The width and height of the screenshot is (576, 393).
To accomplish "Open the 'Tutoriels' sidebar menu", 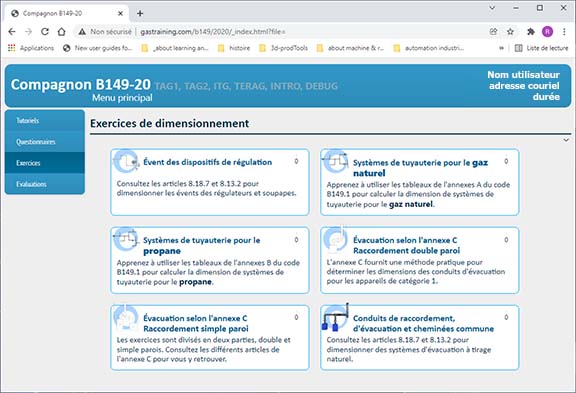I will click(45, 120).
